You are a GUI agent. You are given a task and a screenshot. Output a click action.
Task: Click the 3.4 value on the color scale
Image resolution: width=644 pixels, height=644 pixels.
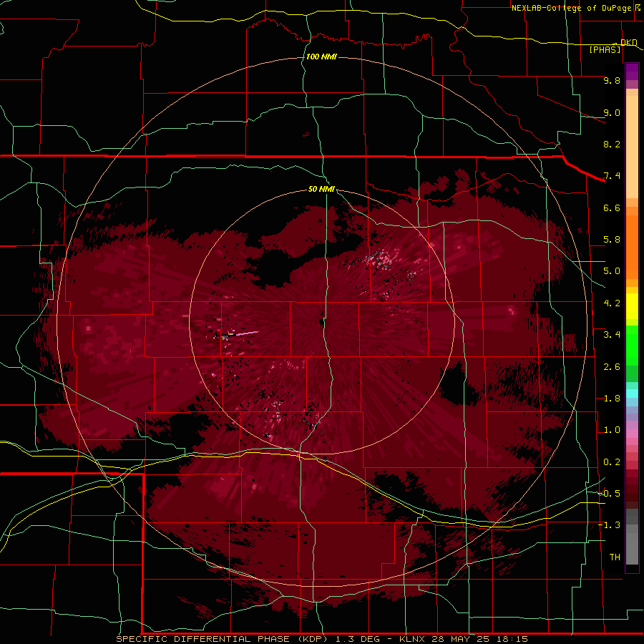tap(612, 335)
